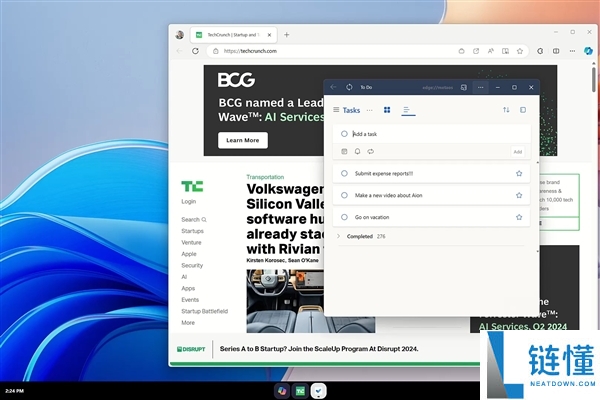Click Read aloud icon in address bar
This screenshot has height=400, width=600.
(x=491, y=51)
